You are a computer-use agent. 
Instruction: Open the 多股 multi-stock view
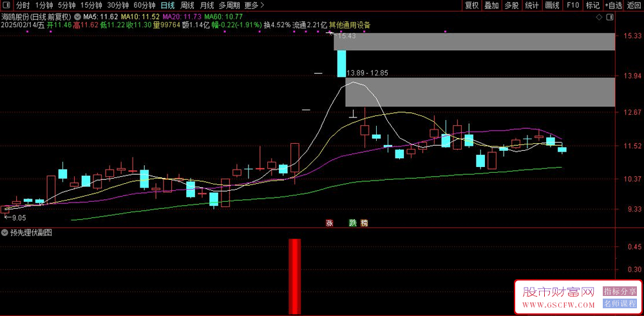click(511, 5)
